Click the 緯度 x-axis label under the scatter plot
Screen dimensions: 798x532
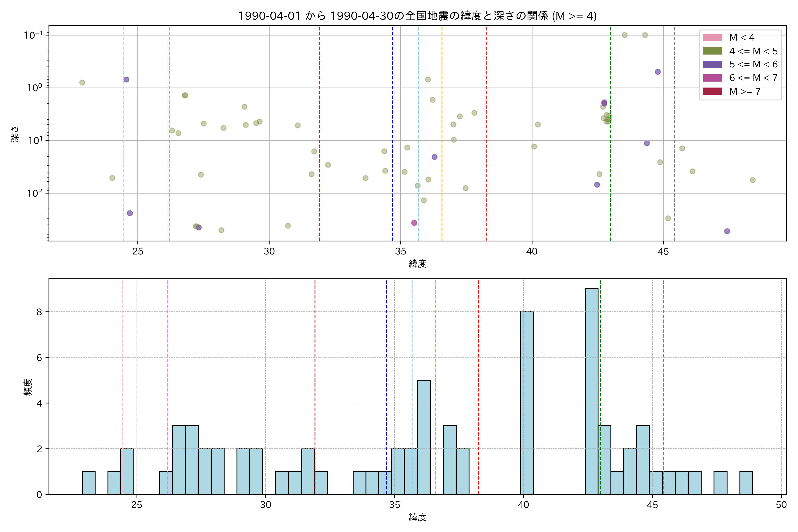pos(417,264)
